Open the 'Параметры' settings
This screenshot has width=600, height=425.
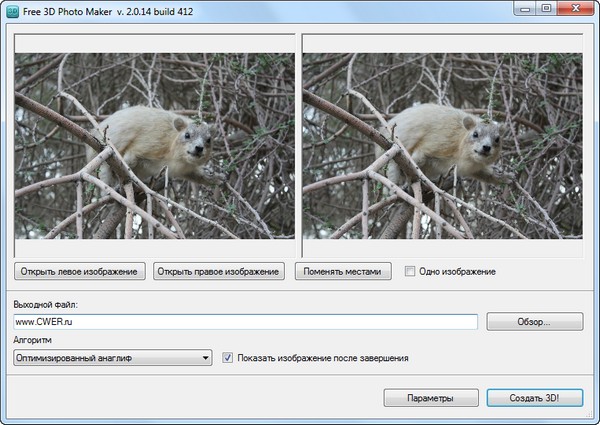pyautogui.click(x=430, y=398)
